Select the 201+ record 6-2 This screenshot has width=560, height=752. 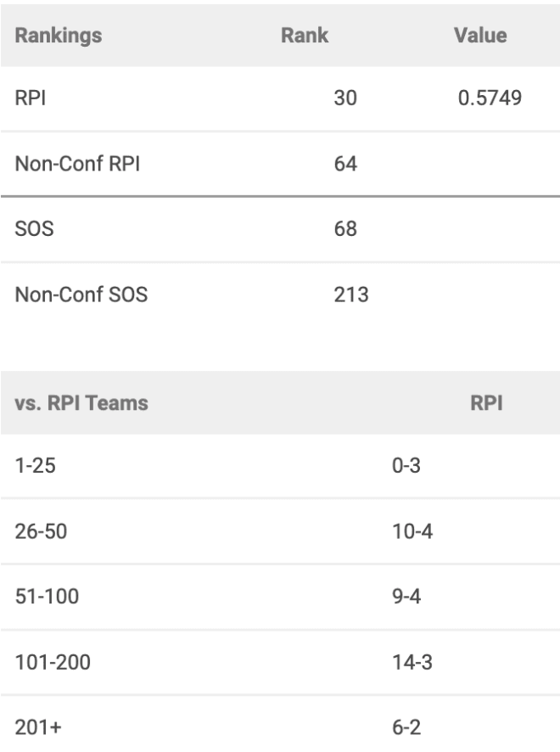point(406,727)
